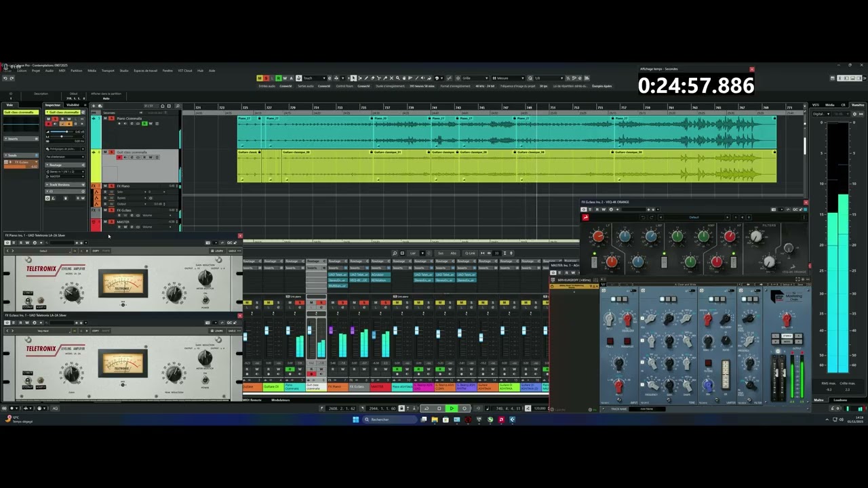Click the VU meter on top LA-2A plugin
The image size is (868, 488).
coord(123,283)
